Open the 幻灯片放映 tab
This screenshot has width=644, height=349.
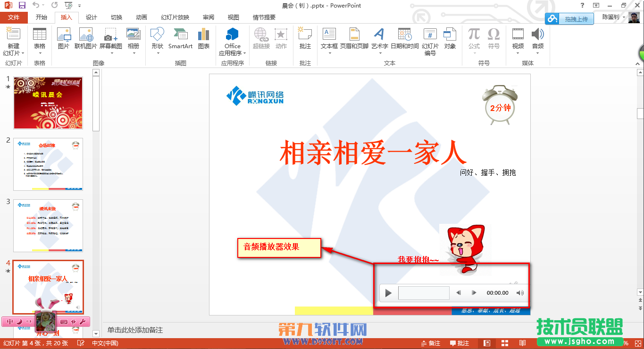[175, 17]
